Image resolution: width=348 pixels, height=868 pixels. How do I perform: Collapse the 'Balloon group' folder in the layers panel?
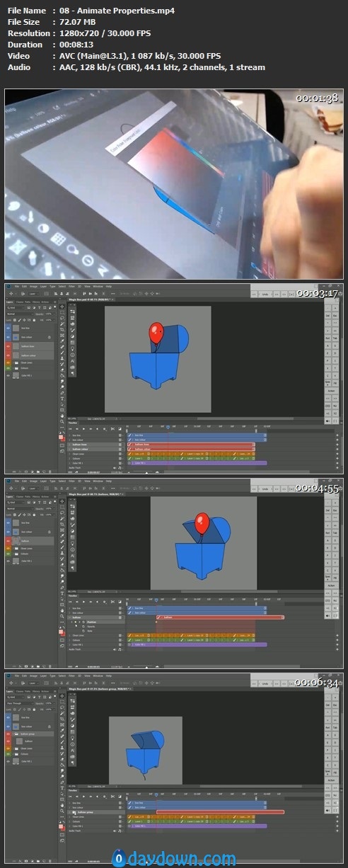[13, 733]
